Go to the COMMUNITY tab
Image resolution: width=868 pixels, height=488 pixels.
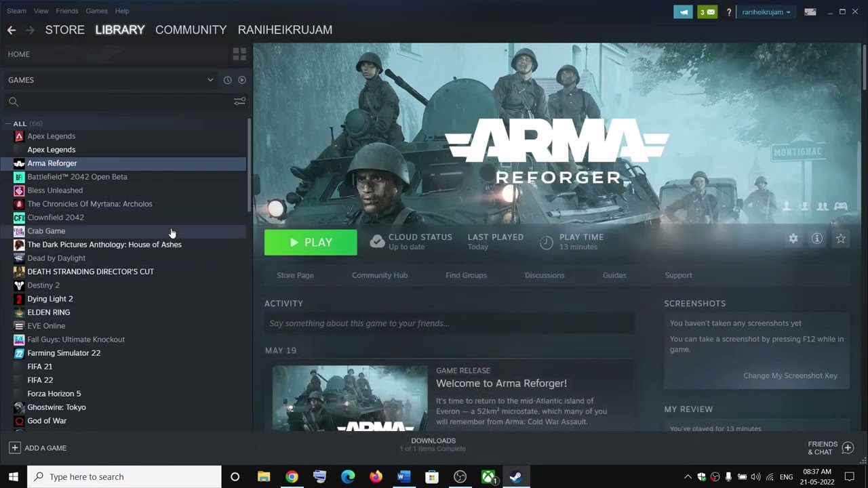[191, 30]
